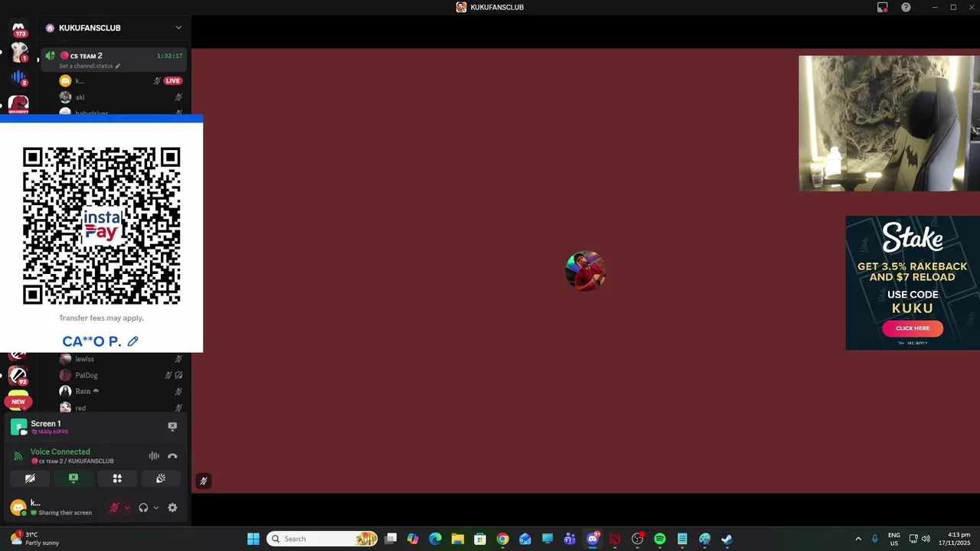Viewport: 980px width, 551px height.
Task: Click the Stake CLICK HERE button
Action: (913, 328)
